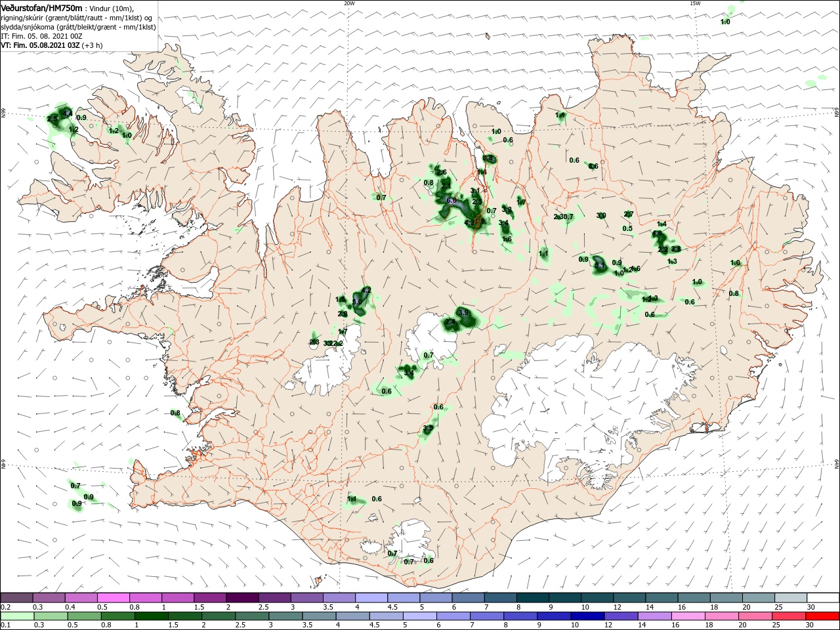The height and width of the screenshot is (630, 840).
Task: Pick the light green 0.3 swatch in lower legend
Action: click(50, 616)
